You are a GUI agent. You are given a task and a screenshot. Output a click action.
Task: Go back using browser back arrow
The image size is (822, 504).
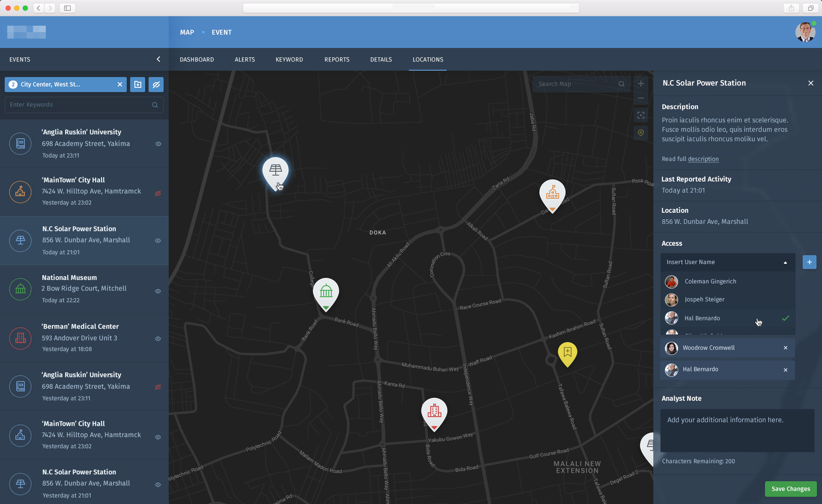(39, 8)
